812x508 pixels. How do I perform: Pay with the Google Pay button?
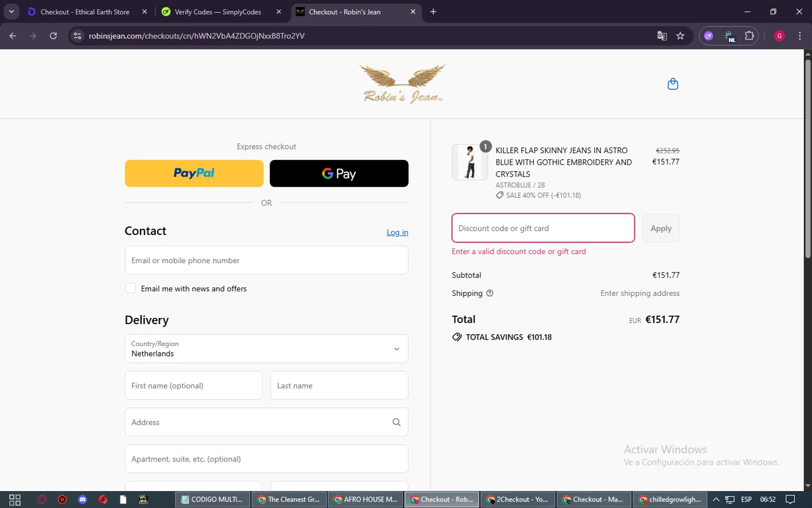coord(339,173)
